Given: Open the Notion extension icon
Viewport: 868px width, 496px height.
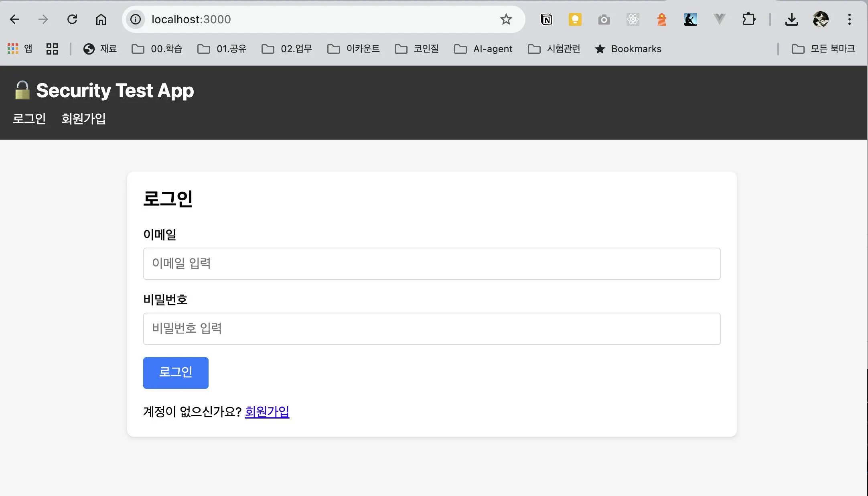Looking at the screenshot, I should [546, 19].
